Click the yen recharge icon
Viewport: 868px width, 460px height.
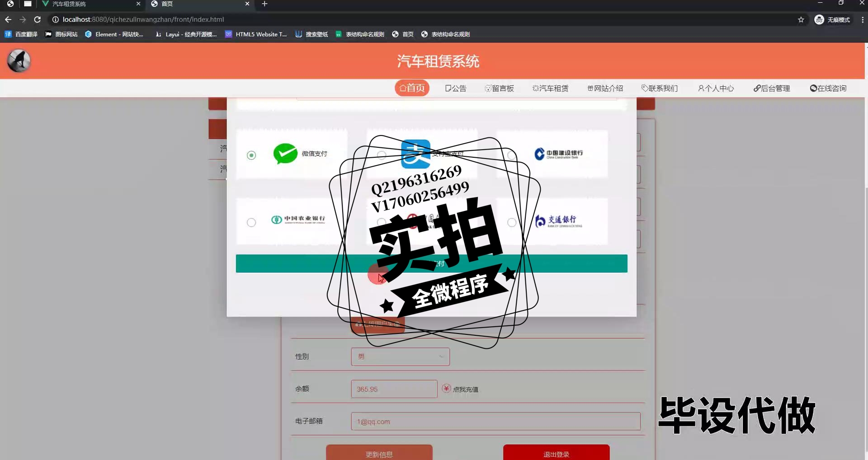point(446,389)
